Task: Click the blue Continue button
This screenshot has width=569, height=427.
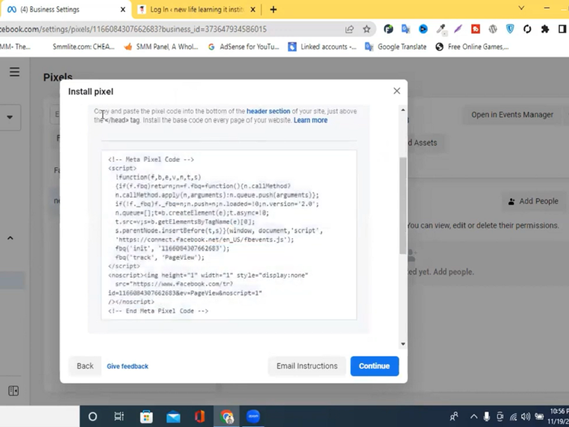Action: pos(374,366)
